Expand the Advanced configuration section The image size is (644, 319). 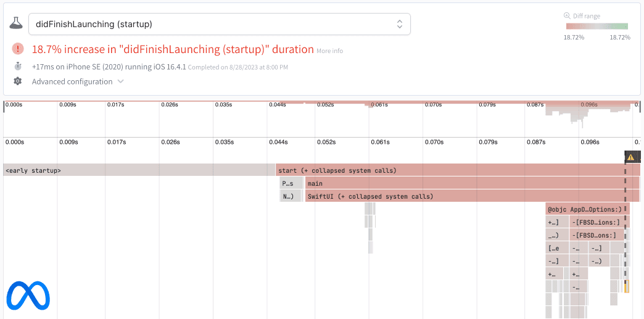[x=72, y=81]
